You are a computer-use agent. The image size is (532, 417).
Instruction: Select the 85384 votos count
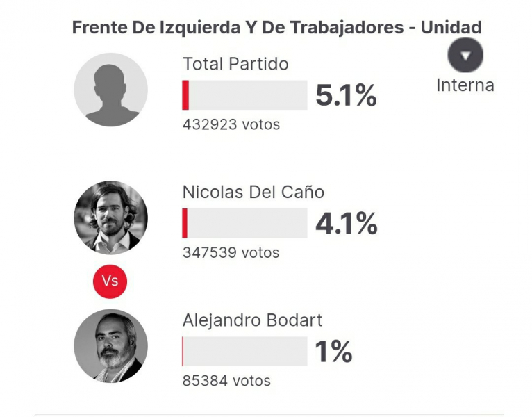[x=226, y=381]
